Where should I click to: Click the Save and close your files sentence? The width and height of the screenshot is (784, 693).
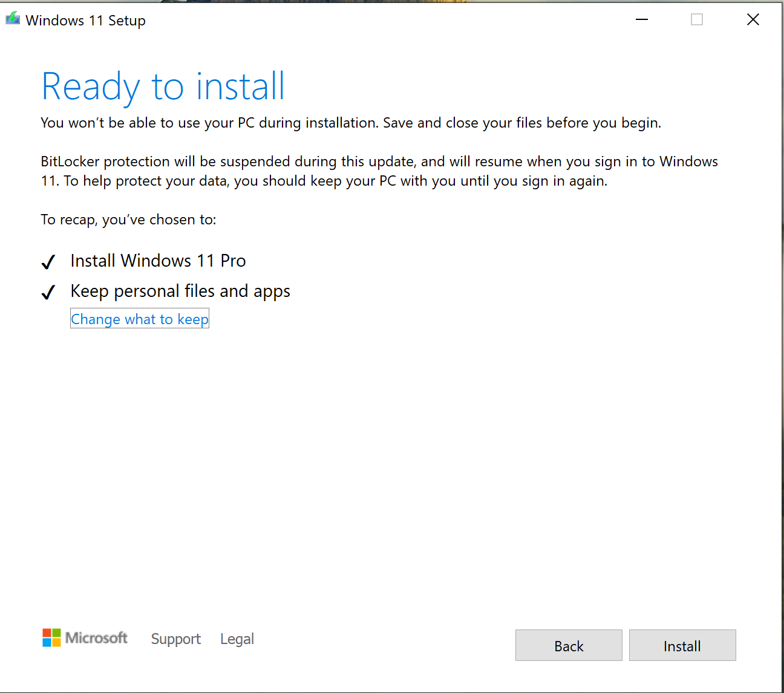pos(522,123)
